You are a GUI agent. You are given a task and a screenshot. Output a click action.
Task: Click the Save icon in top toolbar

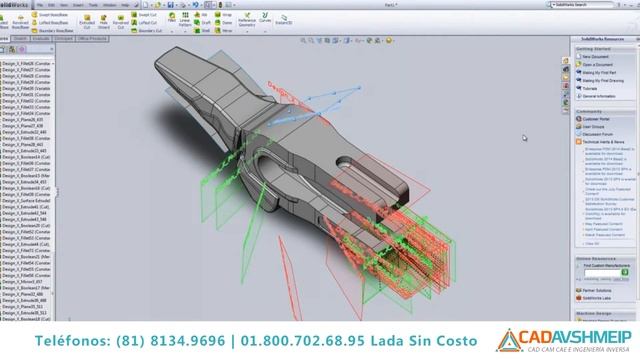point(170,5)
